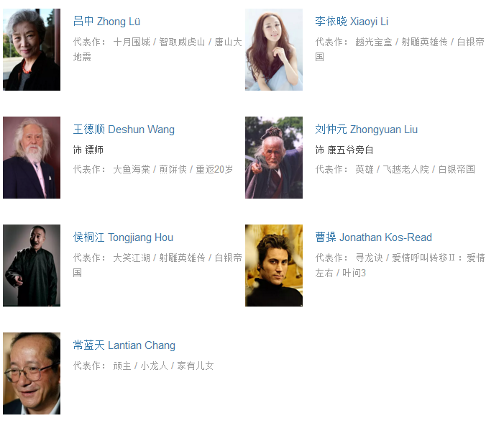This screenshot has height=426, width=504.
Task: Open the 李依晓 Xiaoyi Li name link
Action: [x=352, y=22]
